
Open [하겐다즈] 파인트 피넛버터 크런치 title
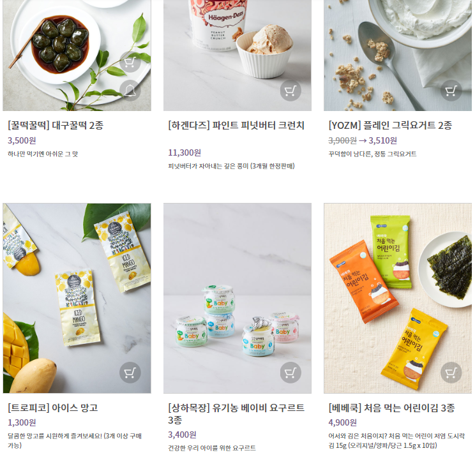tap(236, 125)
